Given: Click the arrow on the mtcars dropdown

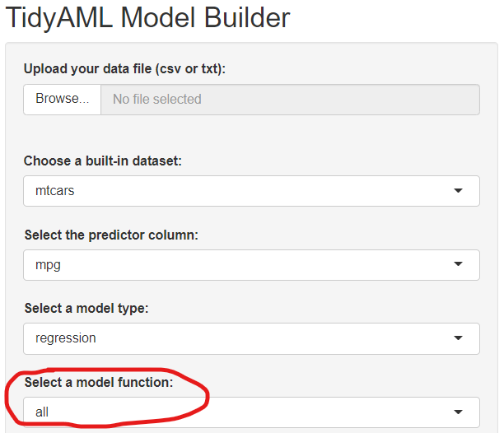Looking at the screenshot, I should [459, 191].
